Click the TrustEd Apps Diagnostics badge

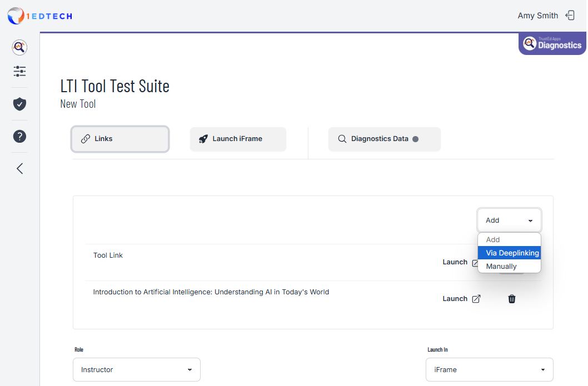552,43
